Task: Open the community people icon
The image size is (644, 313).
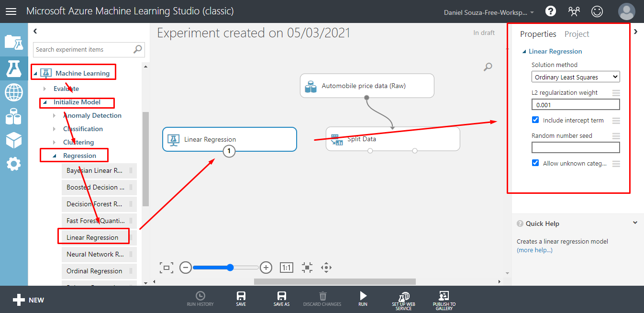Action: pos(574,11)
